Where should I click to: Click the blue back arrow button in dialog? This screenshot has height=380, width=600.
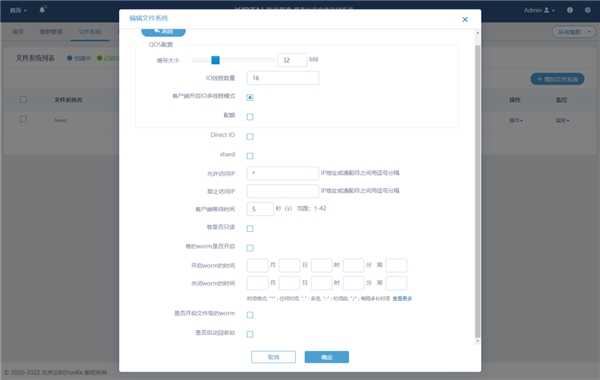click(x=163, y=32)
